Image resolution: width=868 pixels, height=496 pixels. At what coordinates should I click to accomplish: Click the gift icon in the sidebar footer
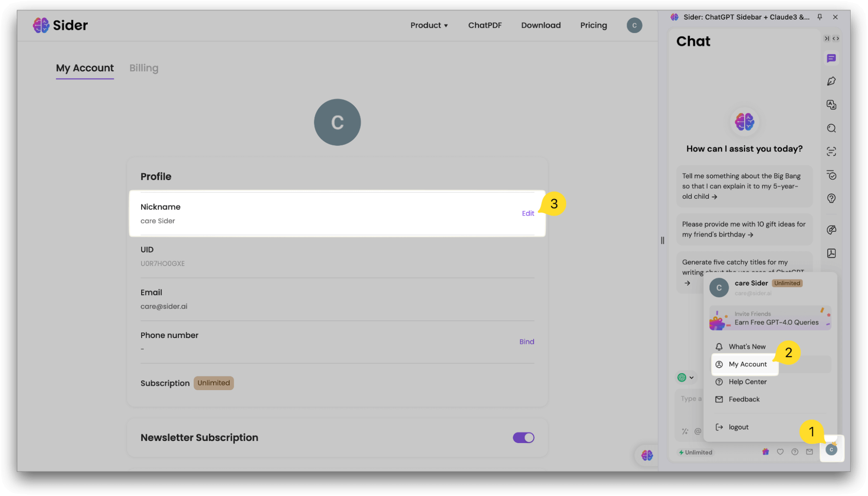click(x=766, y=452)
